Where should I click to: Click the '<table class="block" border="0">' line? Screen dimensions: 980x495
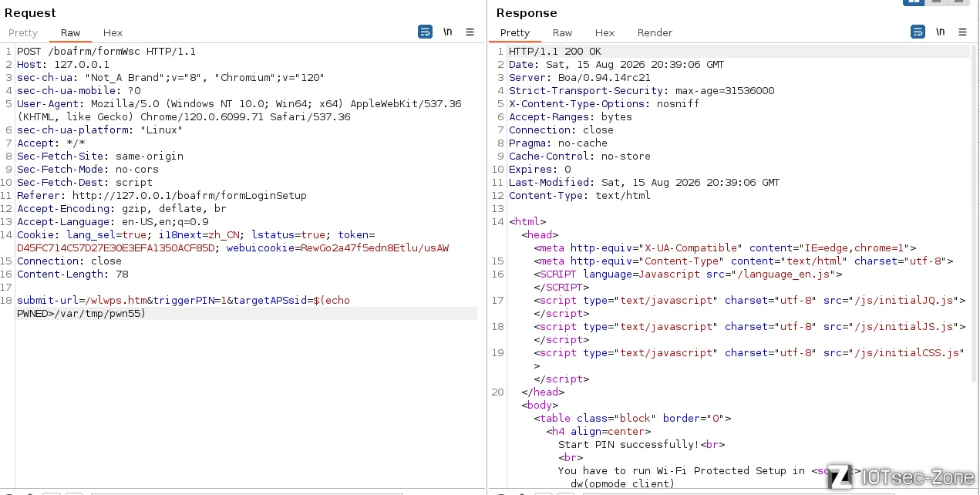click(632, 419)
